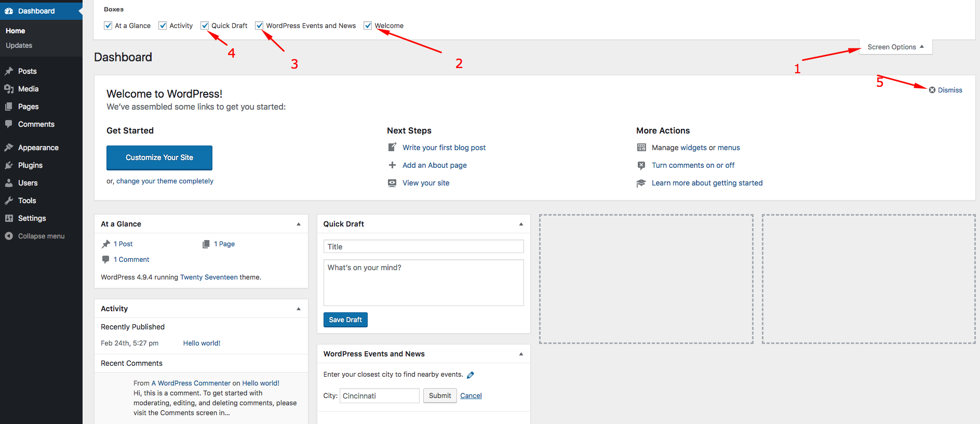This screenshot has width=980, height=424.
Task: Click the Users person icon
Action: click(x=9, y=183)
